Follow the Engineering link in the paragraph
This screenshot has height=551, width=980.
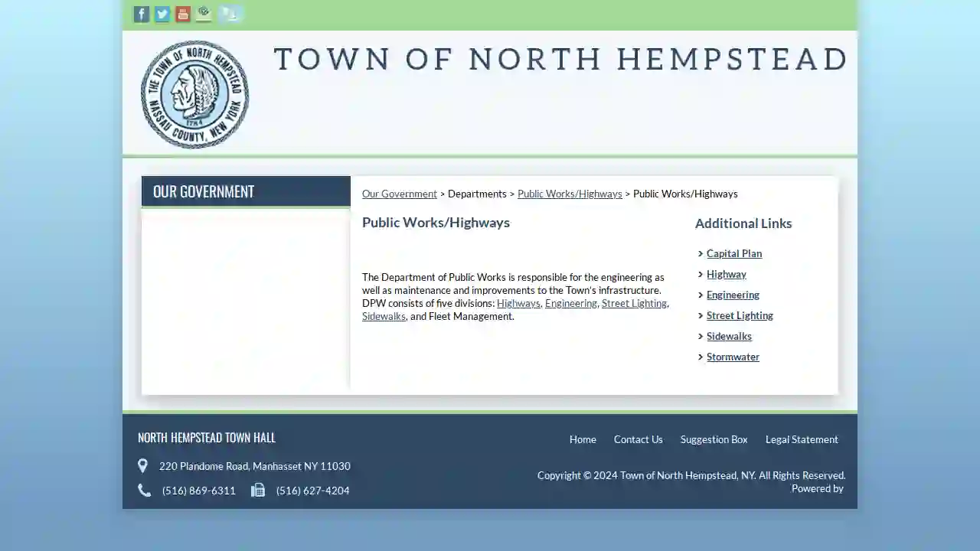tap(570, 303)
